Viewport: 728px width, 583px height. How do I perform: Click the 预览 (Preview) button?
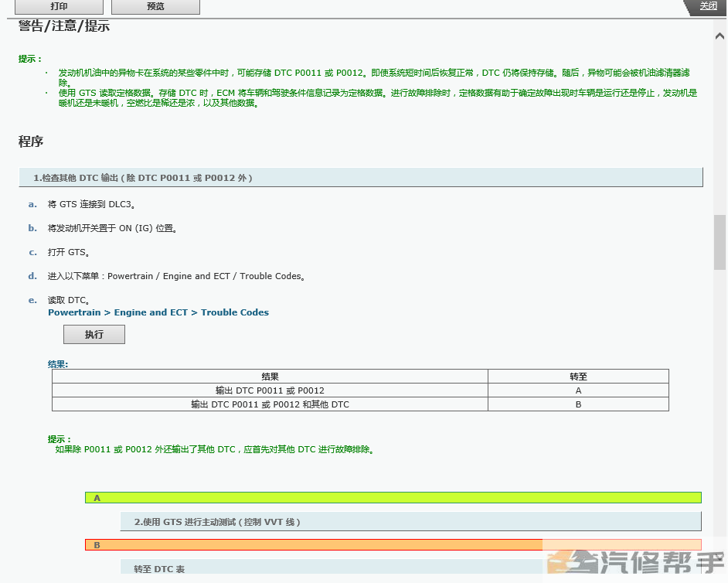155,6
